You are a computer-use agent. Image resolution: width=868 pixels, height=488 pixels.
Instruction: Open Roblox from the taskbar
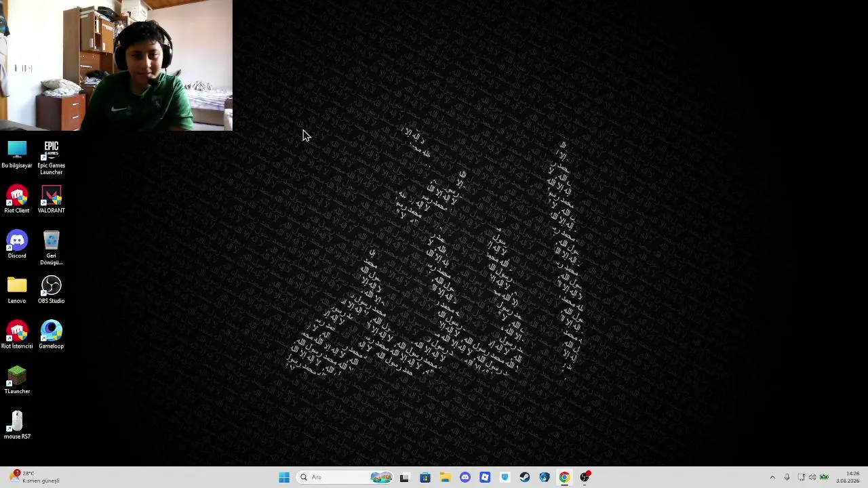coord(485,477)
